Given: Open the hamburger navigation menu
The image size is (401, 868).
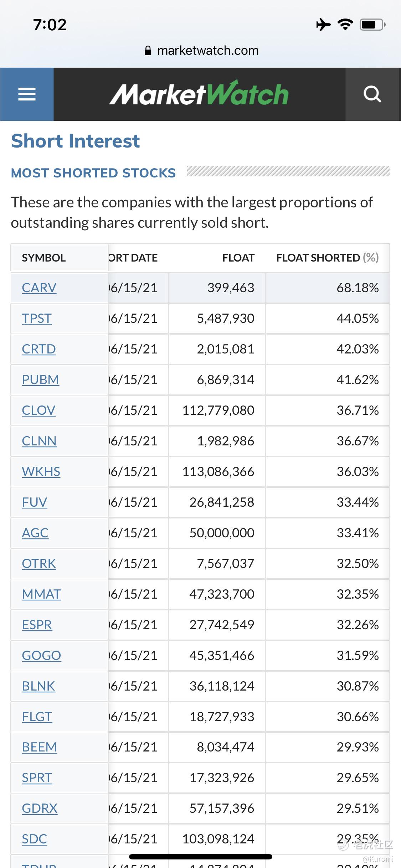Looking at the screenshot, I should [27, 94].
